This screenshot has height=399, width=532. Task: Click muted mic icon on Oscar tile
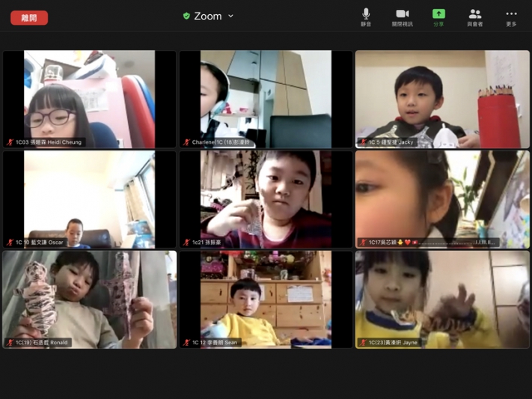coord(10,243)
